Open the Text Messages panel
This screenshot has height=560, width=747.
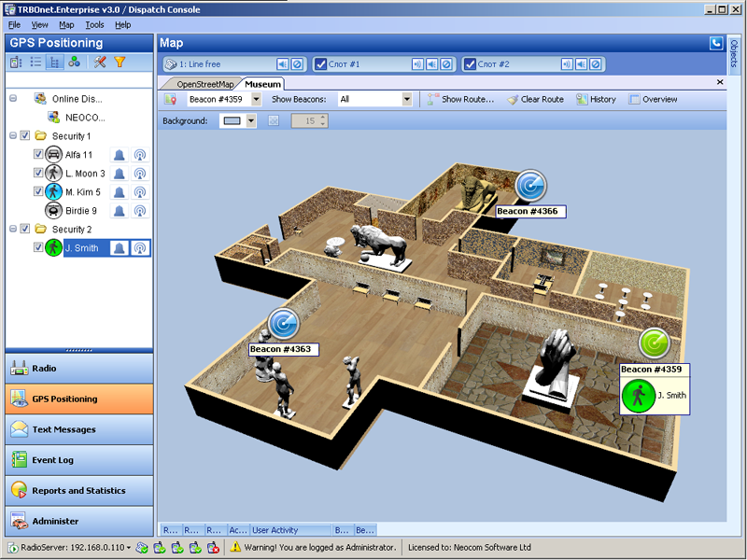point(79,429)
